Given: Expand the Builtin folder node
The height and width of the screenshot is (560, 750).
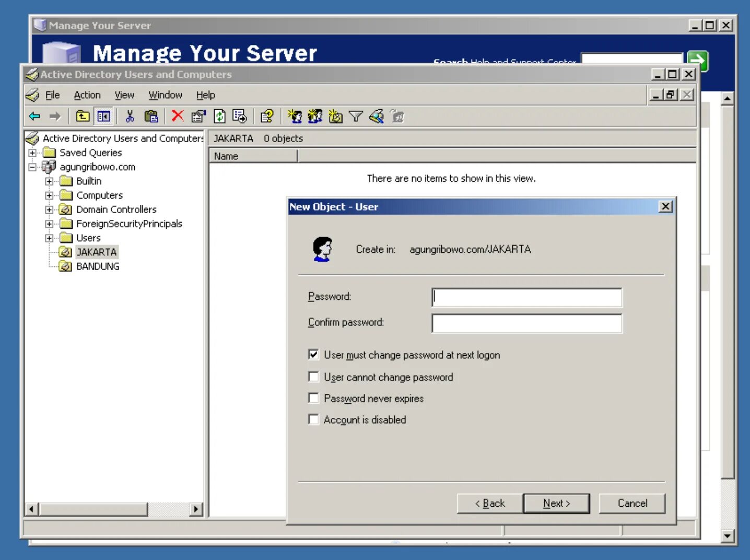Looking at the screenshot, I should (x=49, y=181).
